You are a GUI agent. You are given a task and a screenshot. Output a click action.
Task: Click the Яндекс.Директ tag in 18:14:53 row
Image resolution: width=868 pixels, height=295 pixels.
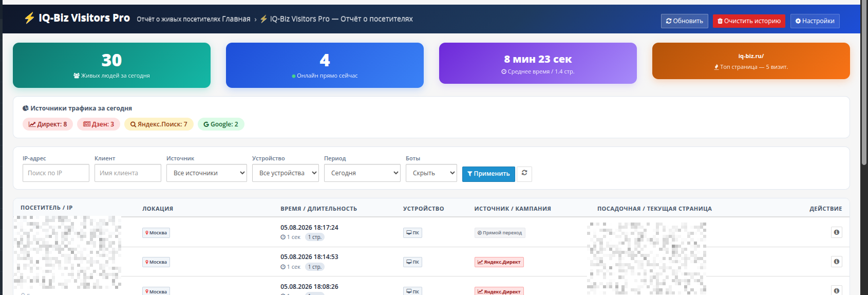click(x=499, y=262)
